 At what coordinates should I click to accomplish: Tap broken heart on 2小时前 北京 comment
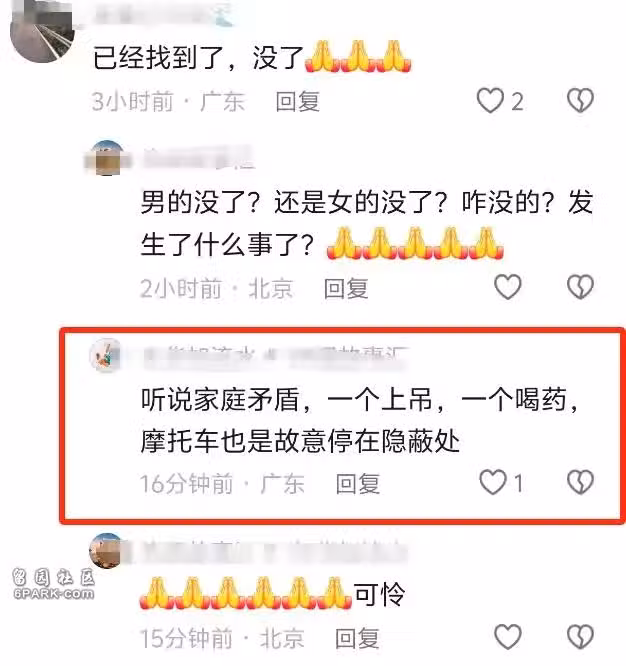580,287
